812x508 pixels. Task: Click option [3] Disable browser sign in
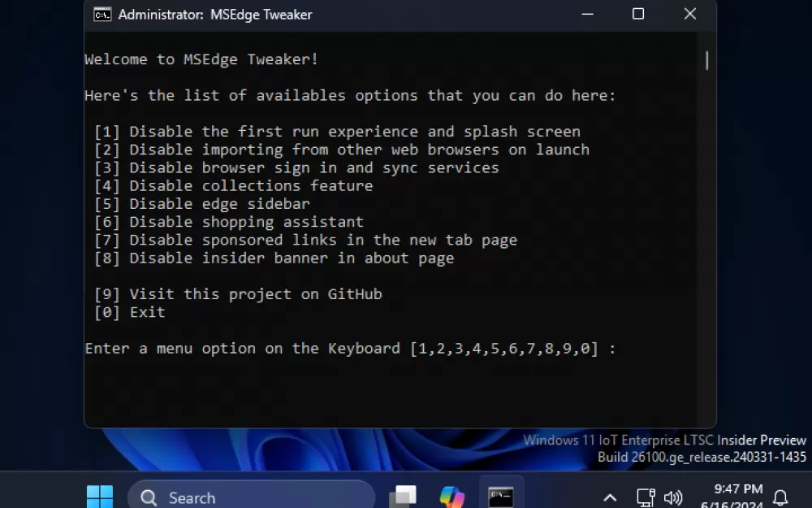[x=296, y=168]
